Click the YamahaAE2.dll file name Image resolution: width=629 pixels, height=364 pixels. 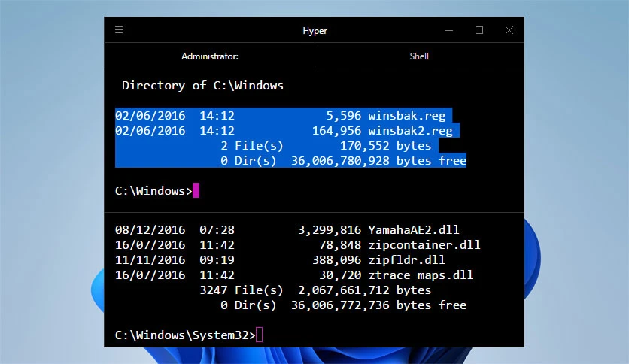tap(414, 229)
